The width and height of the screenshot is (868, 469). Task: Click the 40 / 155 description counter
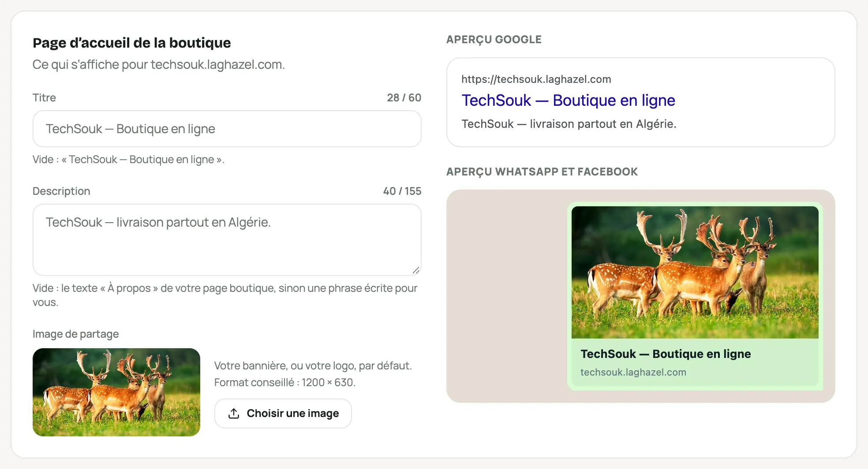click(x=402, y=191)
